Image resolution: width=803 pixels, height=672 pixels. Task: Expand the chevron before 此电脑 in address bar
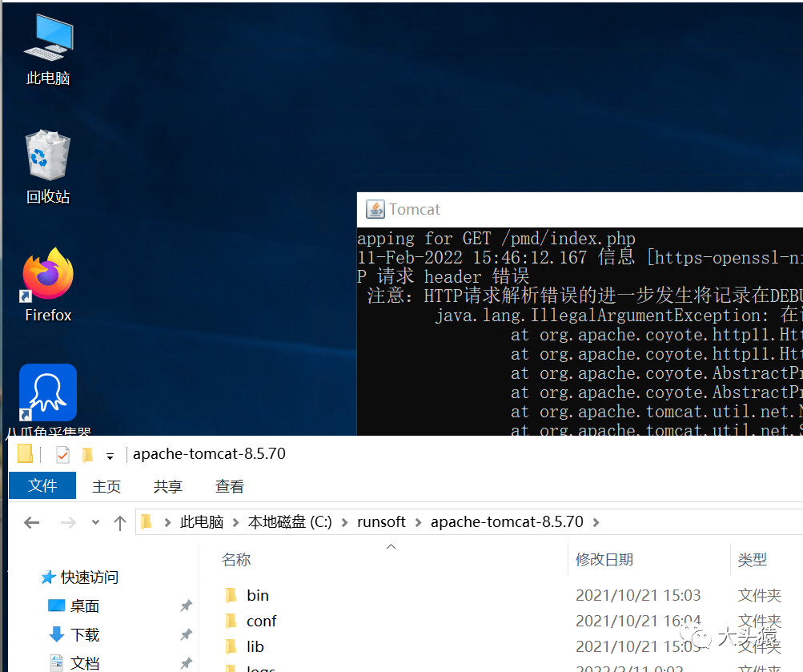click(167, 522)
